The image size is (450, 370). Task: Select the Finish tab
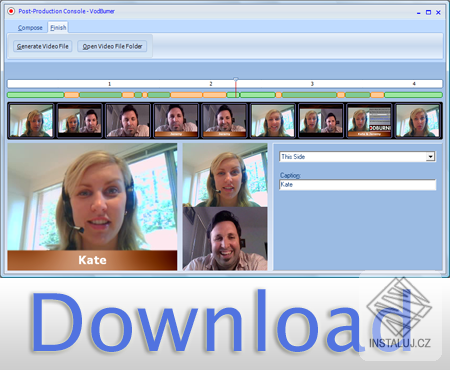pyautogui.click(x=58, y=28)
